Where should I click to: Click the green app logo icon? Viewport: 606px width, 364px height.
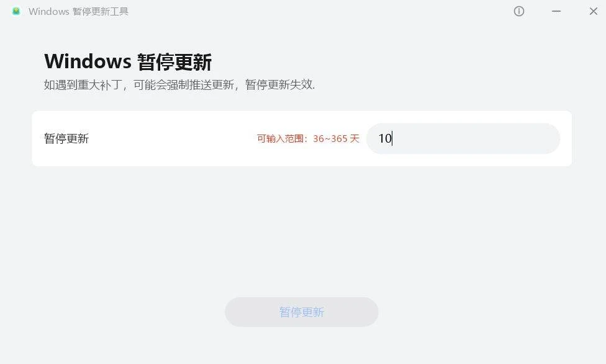16,11
